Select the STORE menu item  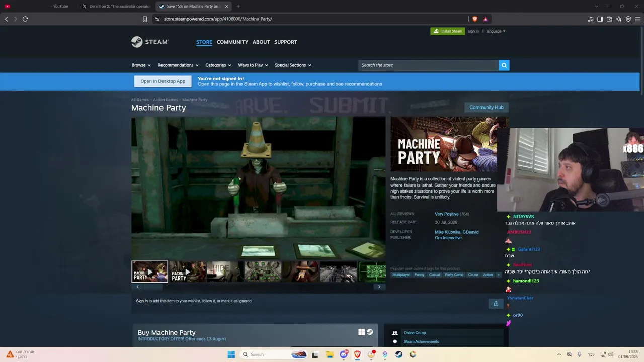tap(204, 42)
